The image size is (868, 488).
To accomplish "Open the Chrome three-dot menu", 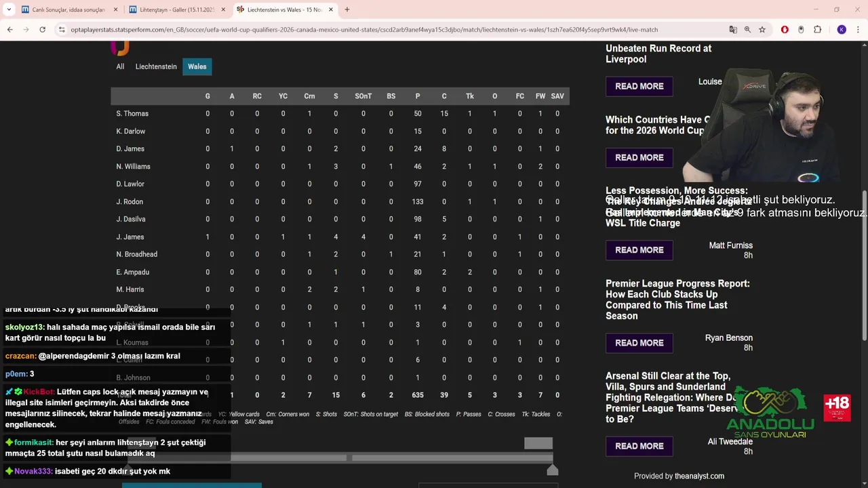I will tap(858, 30).
